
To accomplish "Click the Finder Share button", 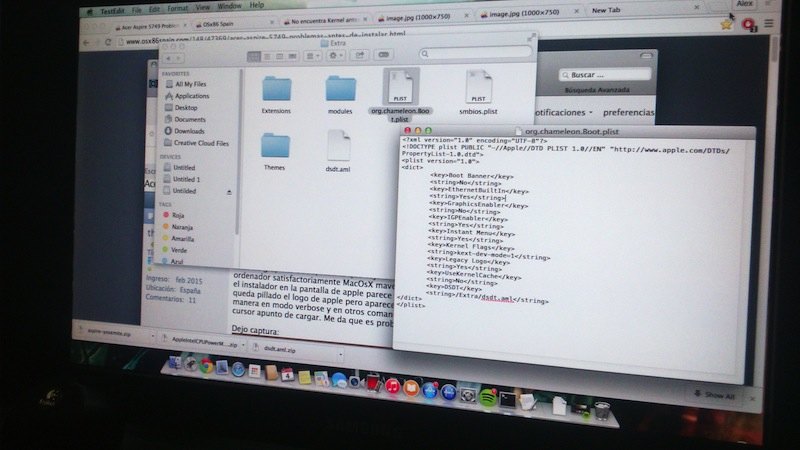I will pyautogui.click(x=360, y=55).
